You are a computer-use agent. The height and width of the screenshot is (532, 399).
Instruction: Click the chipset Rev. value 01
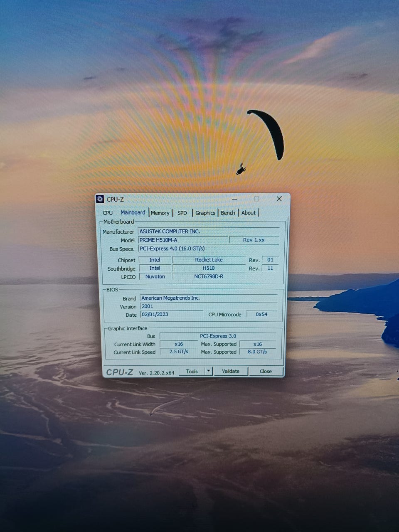270,260
